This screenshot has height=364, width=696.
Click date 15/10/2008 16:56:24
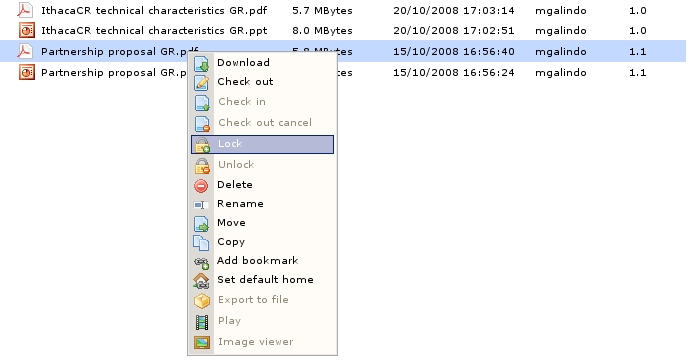tap(454, 72)
